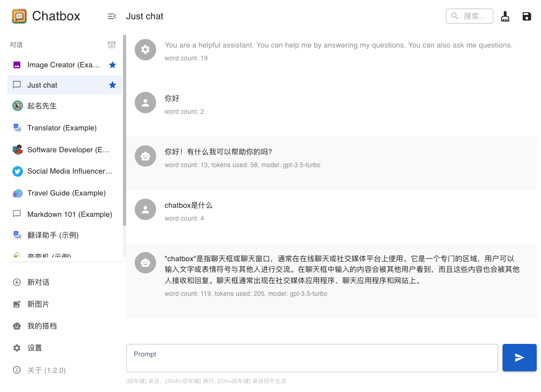Open the 起名先生 conversation
The image size is (541, 392).
(x=65, y=106)
